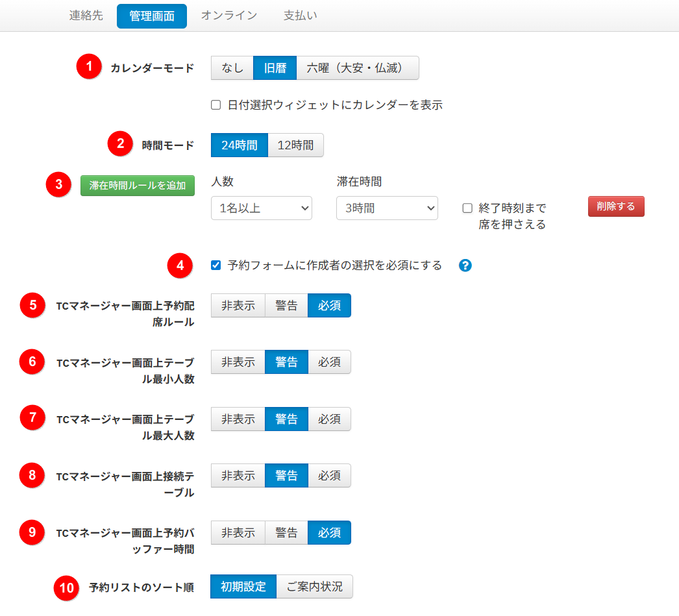Click the red 削除する button
Viewport: 679px width, 616px height.
[616, 206]
